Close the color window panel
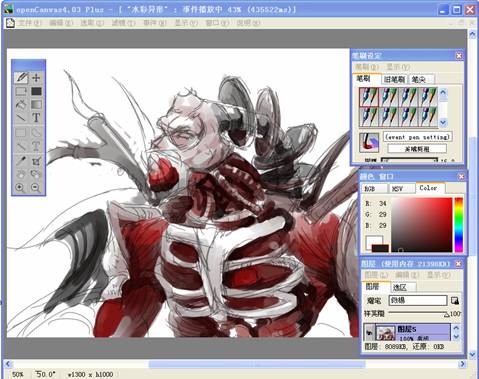 coord(461,176)
